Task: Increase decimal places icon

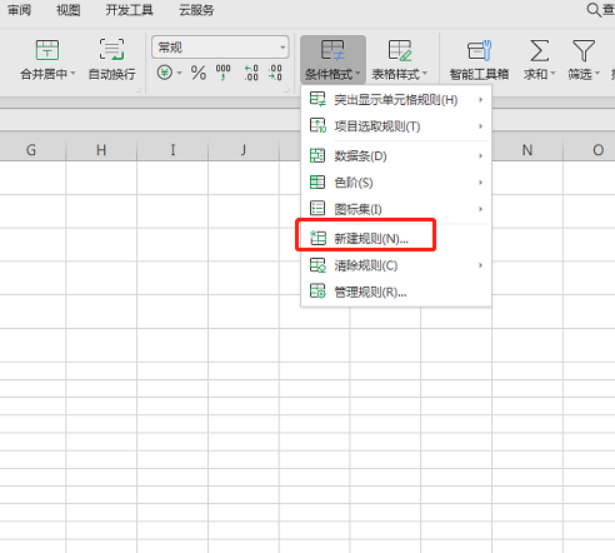Action: [251, 73]
